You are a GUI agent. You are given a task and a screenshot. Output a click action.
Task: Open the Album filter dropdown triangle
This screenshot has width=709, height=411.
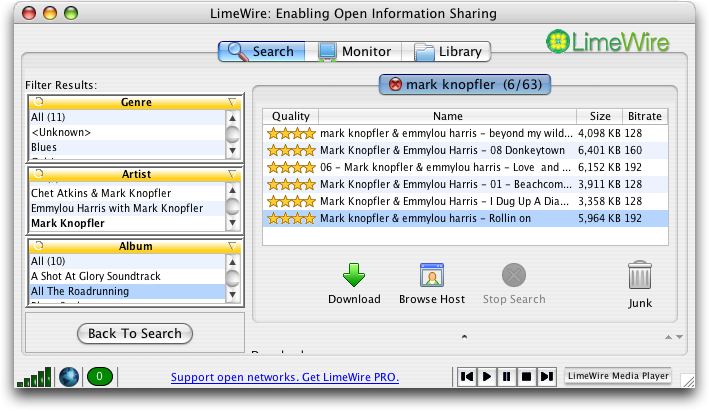pos(232,245)
